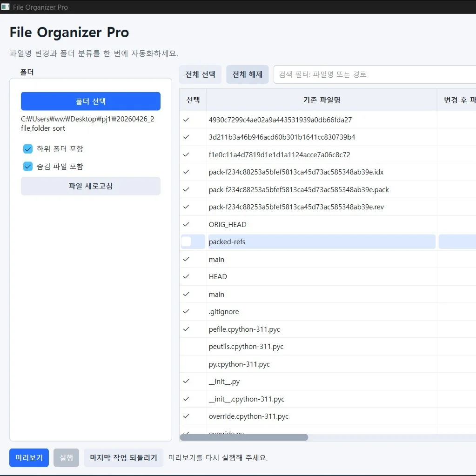Uncheck the pack .idx file row
Viewport: 476px width, 476px height.
[186, 172]
